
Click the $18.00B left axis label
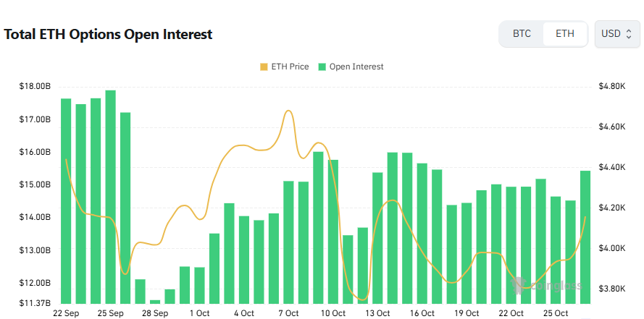(35, 86)
